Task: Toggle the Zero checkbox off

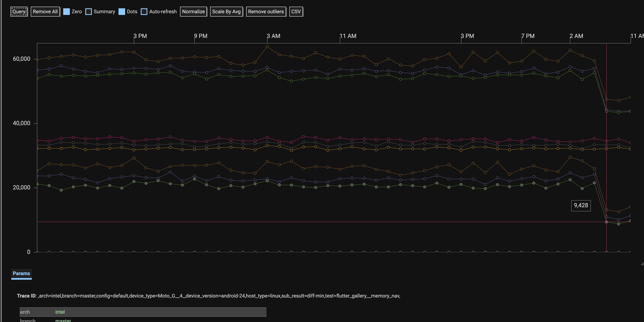Action: [x=66, y=11]
